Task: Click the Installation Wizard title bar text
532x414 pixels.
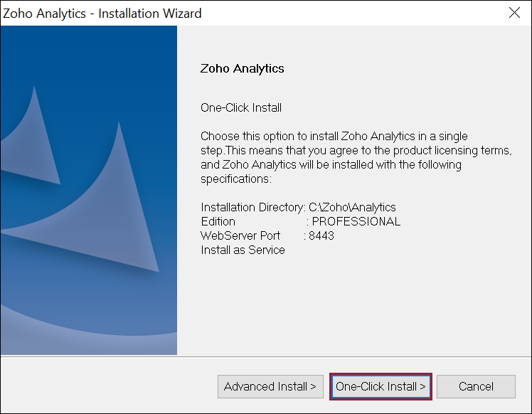Action: [x=102, y=14]
